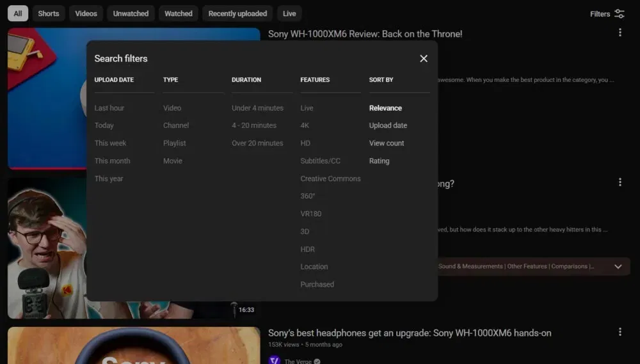Enable the 4K feature filter

(x=305, y=125)
